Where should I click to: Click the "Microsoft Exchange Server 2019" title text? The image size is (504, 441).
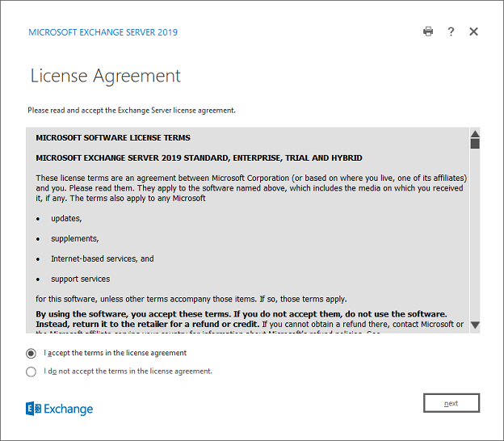[103, 32]
